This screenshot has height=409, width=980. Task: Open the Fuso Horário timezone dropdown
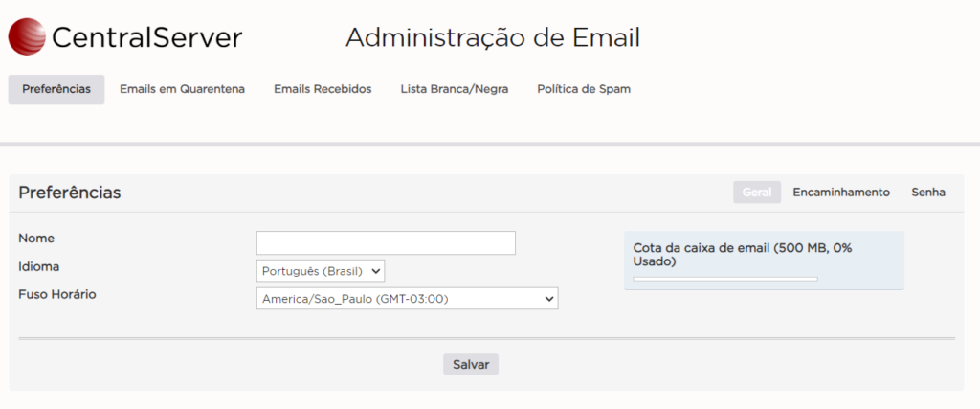407,299
